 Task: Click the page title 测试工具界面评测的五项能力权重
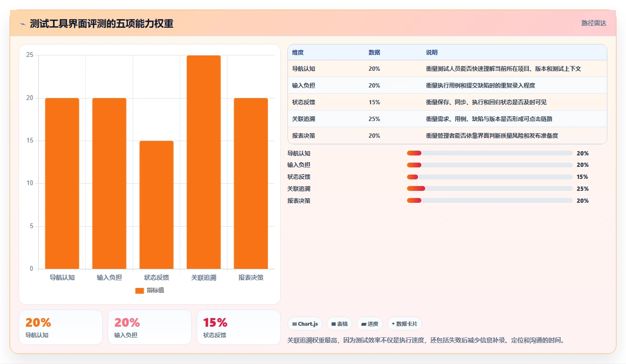(x=101, y=23)
